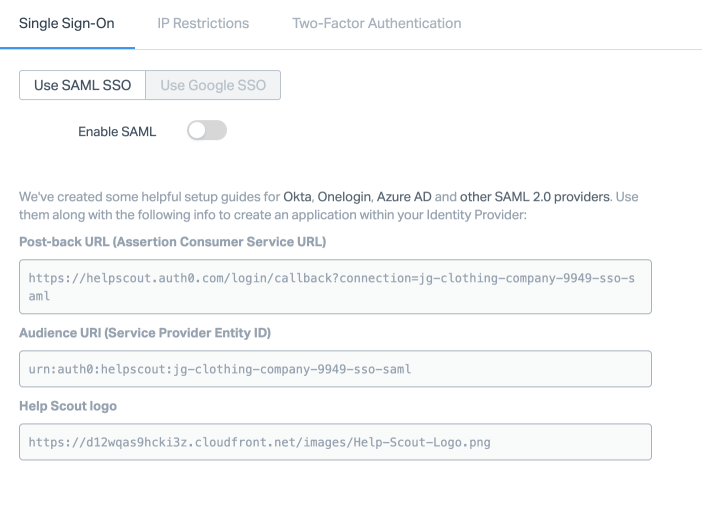Click the Post-back URL heading label
Screen dimensions: 702x506
pyautogui.click(x=172, y=242)
